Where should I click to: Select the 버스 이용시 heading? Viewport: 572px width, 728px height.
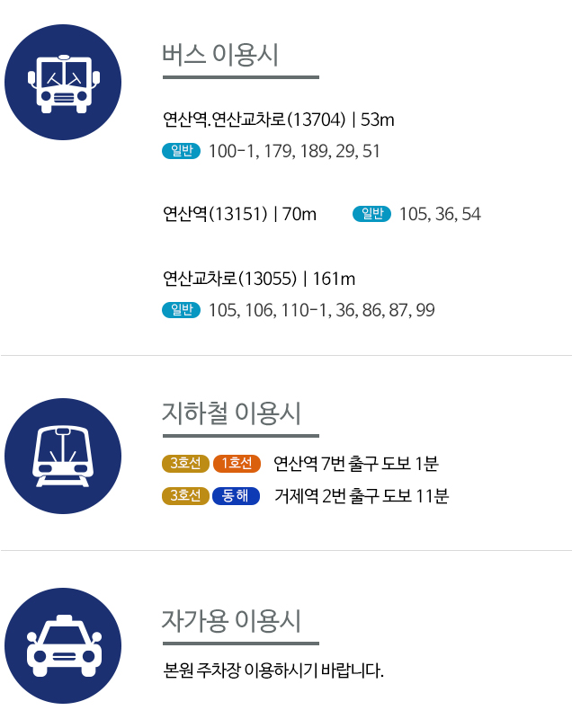[x=220, y=55]
